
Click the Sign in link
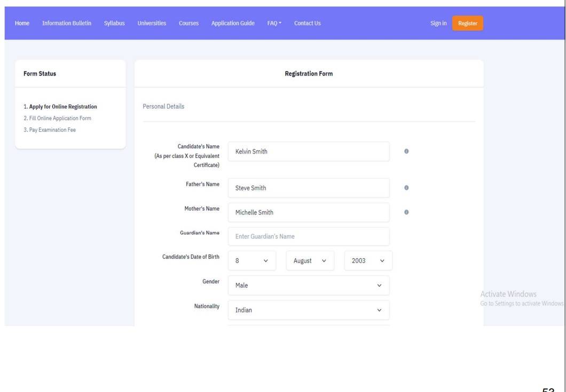pos(438,23)
